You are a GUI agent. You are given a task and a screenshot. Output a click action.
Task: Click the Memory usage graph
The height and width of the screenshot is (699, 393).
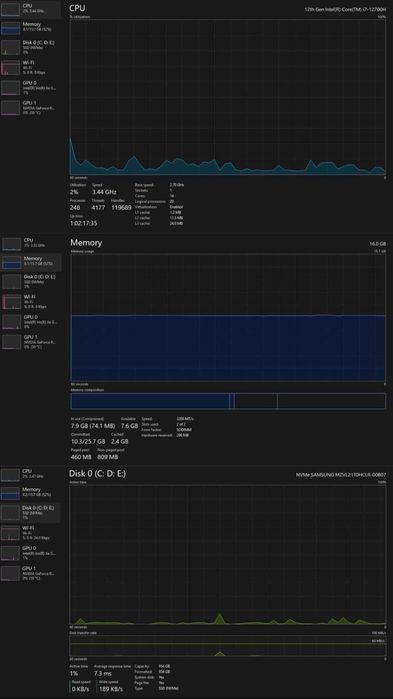coord(228,317)
